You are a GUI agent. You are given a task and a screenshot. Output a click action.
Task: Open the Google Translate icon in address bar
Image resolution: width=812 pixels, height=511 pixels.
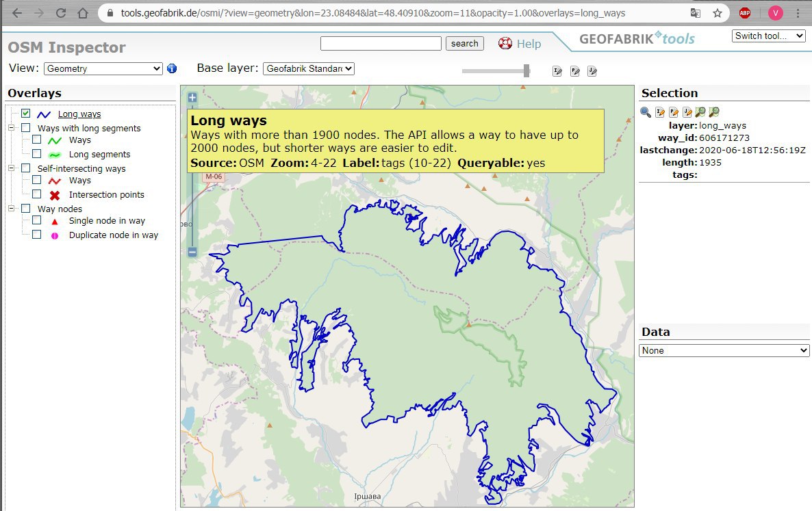coord(696,14)
